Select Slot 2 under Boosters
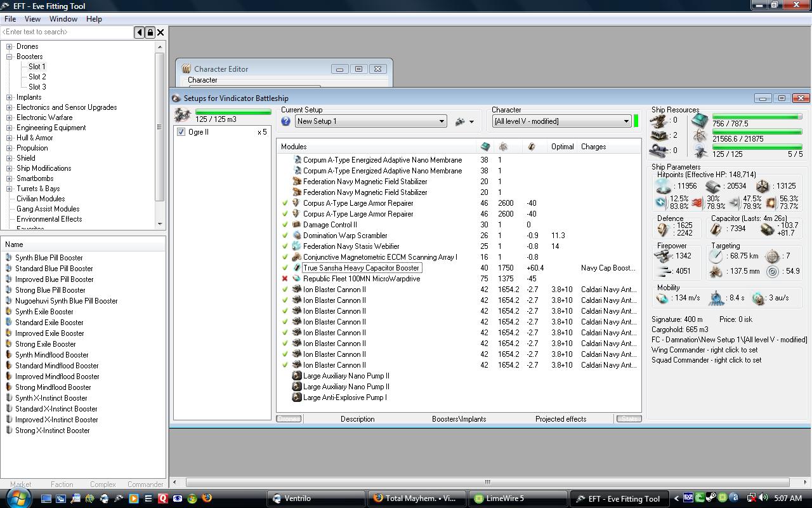Screen dimensions: 812x508 [x=37, y=77]
